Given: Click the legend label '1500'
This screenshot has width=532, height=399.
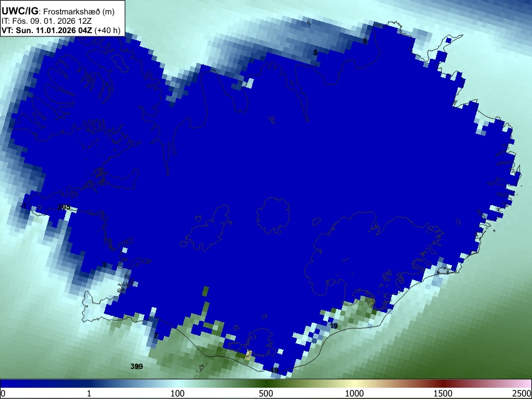Looking at the screenshot, I should (x=443, y=393).
